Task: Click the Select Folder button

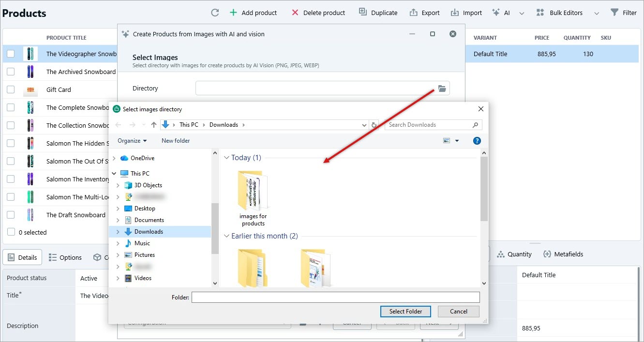Action: tap(405, 311)
